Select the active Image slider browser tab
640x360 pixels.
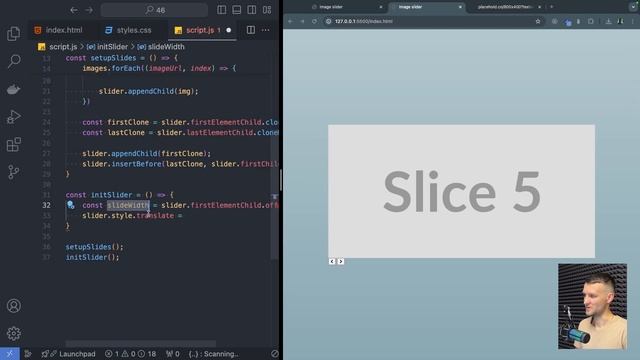tap(426, 7)
